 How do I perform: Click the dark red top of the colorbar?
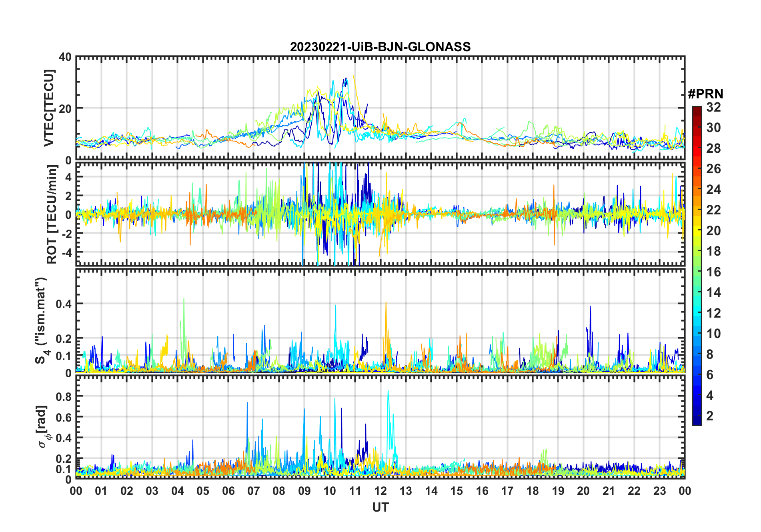(697, 109)
